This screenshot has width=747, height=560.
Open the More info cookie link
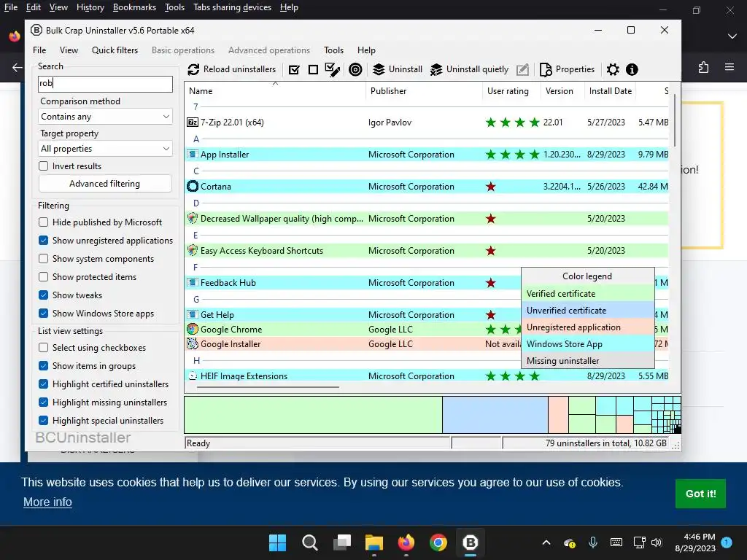click(47, 502)
